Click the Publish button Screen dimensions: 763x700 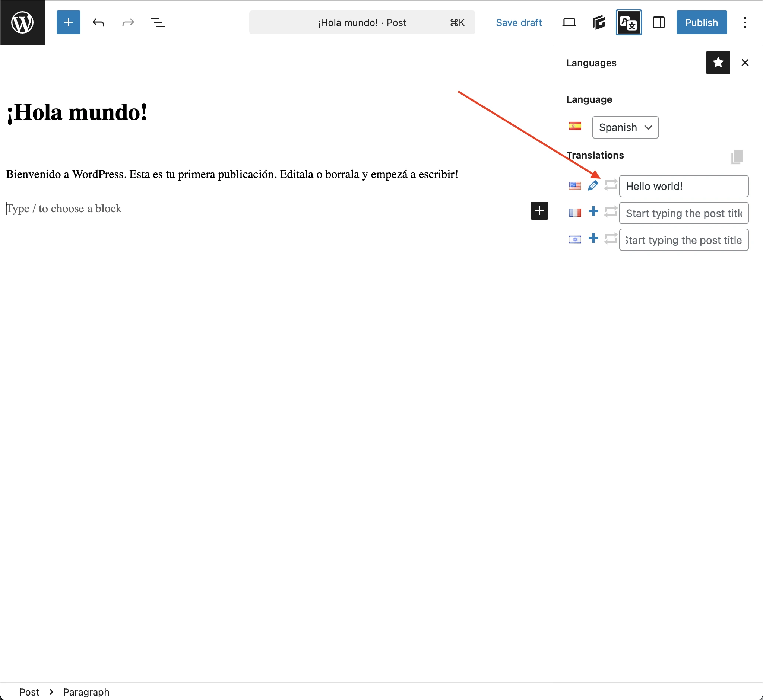(701, 22)
